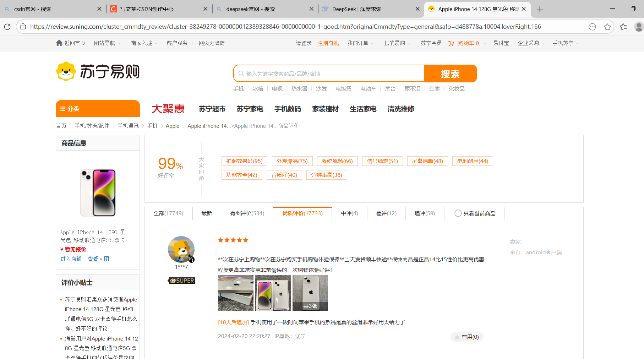Click the 手机 hot search keyword
This screenshot has height=359, width=644.
(239, 89)
